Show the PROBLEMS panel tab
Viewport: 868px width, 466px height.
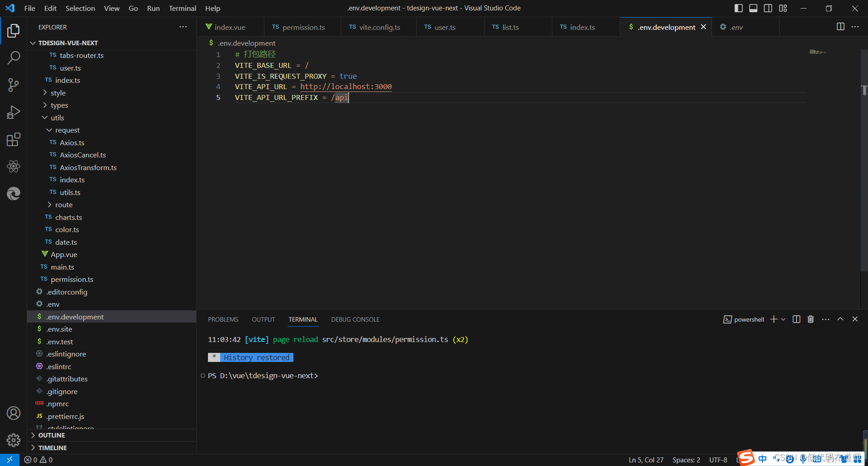coord(223,319)
